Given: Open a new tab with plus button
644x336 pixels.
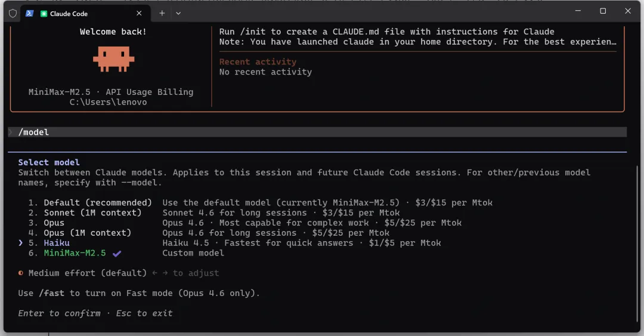Looking at the screenshot, I should 162,13.
